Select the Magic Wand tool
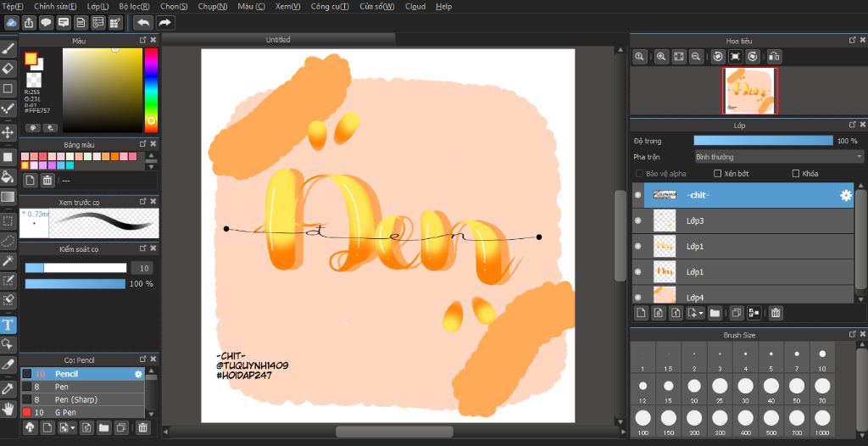This screenshot has width=868, height=446. (x=8, y=261)
